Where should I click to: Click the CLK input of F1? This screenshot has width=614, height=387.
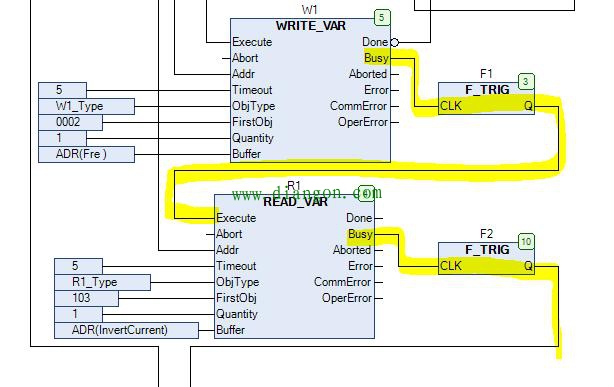coord(451,106)
